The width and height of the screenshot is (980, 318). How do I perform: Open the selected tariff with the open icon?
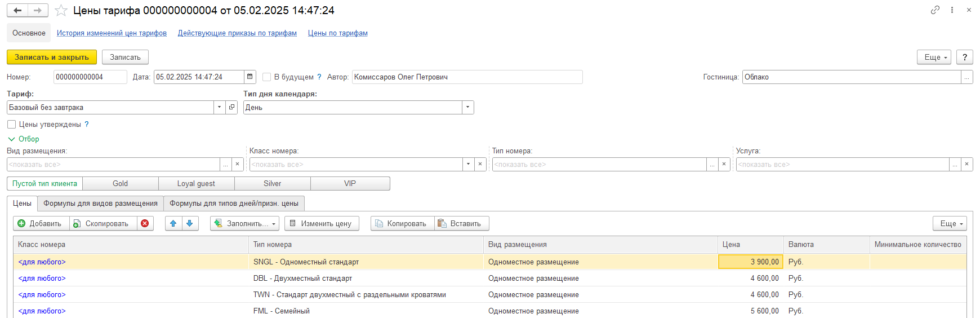pyautogui.click(x=231, y=108)
